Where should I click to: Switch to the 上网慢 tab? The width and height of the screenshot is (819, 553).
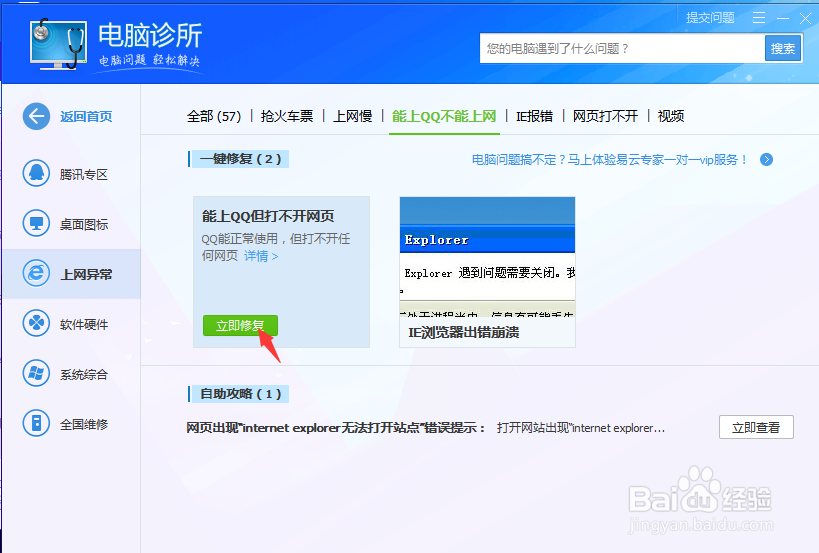click(x=353, y=116)
